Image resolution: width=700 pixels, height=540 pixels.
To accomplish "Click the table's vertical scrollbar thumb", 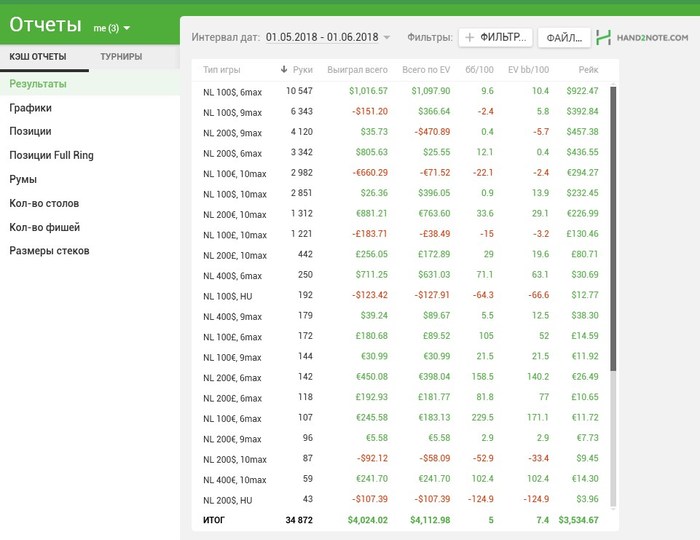I will [x=613, y=228].
